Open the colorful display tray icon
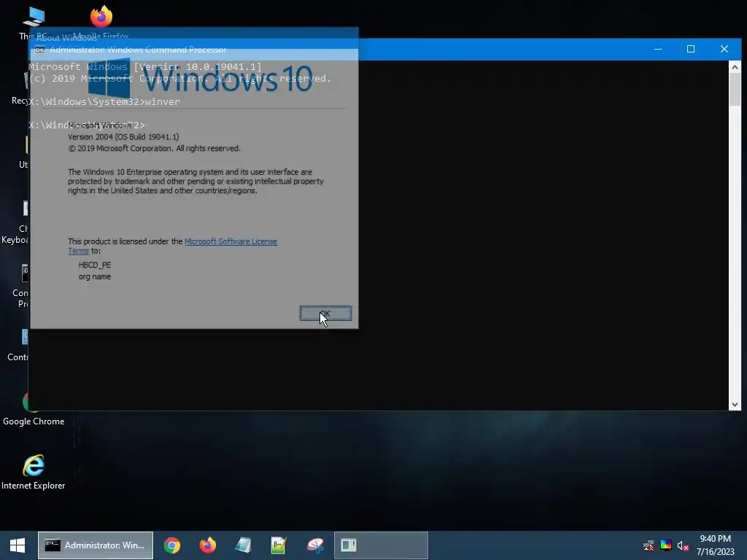Image resolution: width=747 pixels, height=560 pixels. click(666, 545)
